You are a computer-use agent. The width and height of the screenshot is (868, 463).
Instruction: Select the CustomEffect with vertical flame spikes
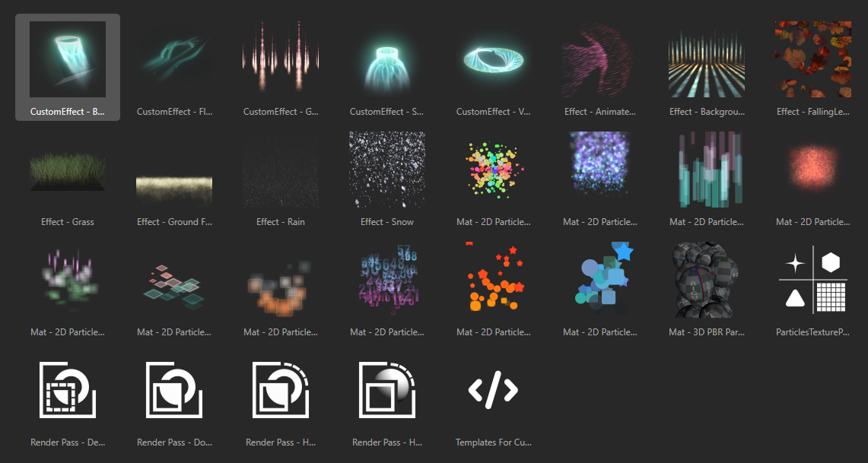pos(280,59)
